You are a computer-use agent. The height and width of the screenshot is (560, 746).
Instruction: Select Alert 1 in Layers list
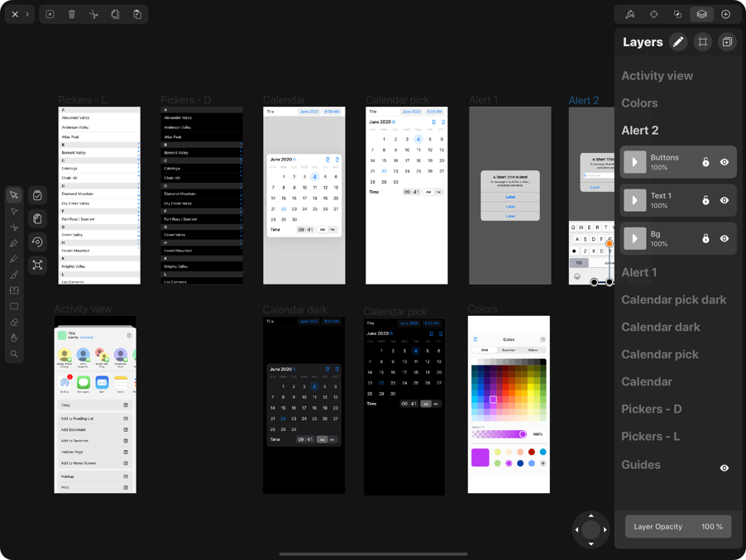click(x=639, y=273)
